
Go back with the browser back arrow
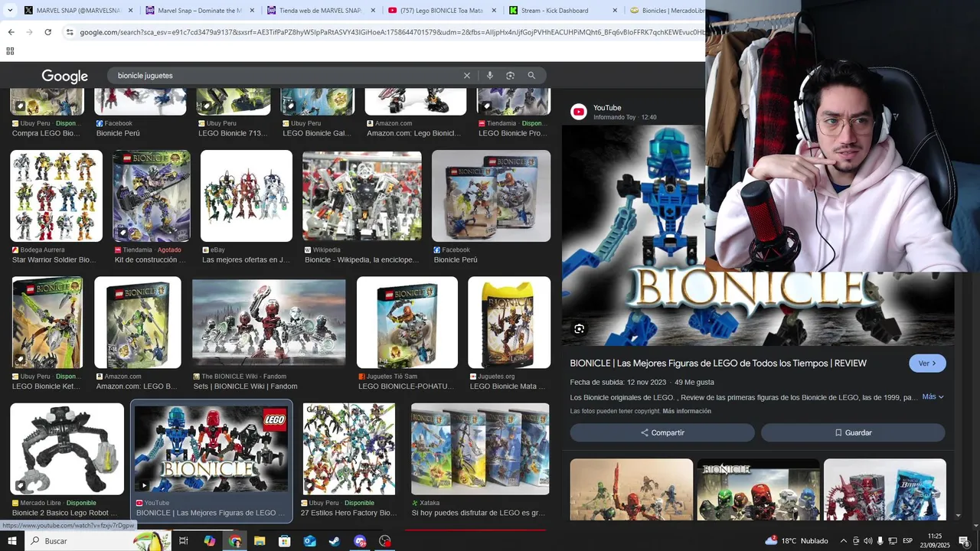click(11, 32)
